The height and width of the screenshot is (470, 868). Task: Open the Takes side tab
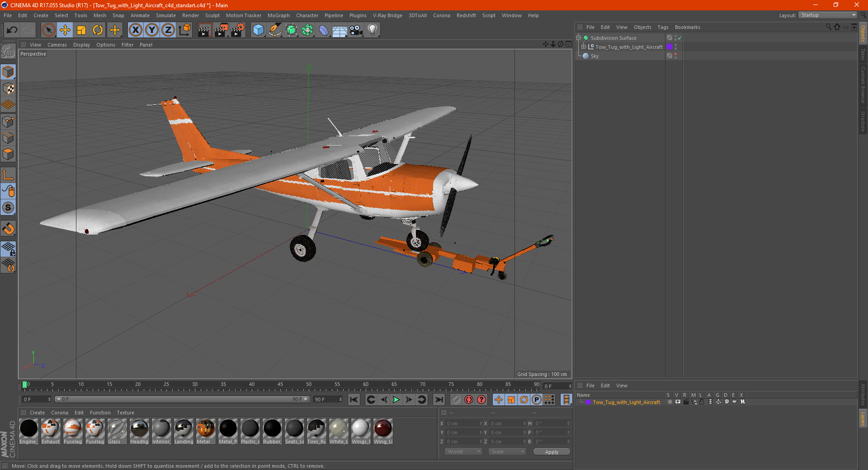point(863,54)
